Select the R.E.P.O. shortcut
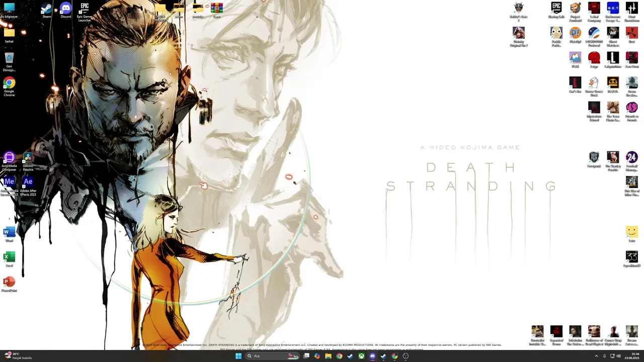 (613, 85)
